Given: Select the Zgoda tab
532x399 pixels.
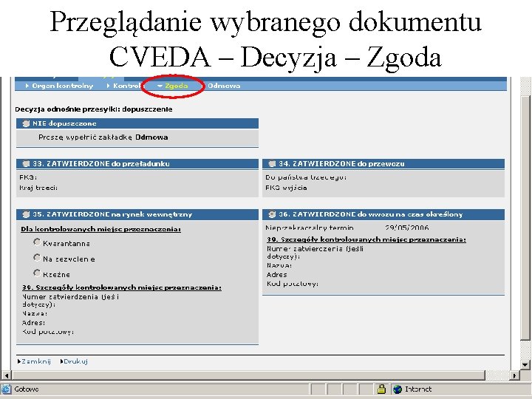Looking at the screenshot, I should pos(173,86).
